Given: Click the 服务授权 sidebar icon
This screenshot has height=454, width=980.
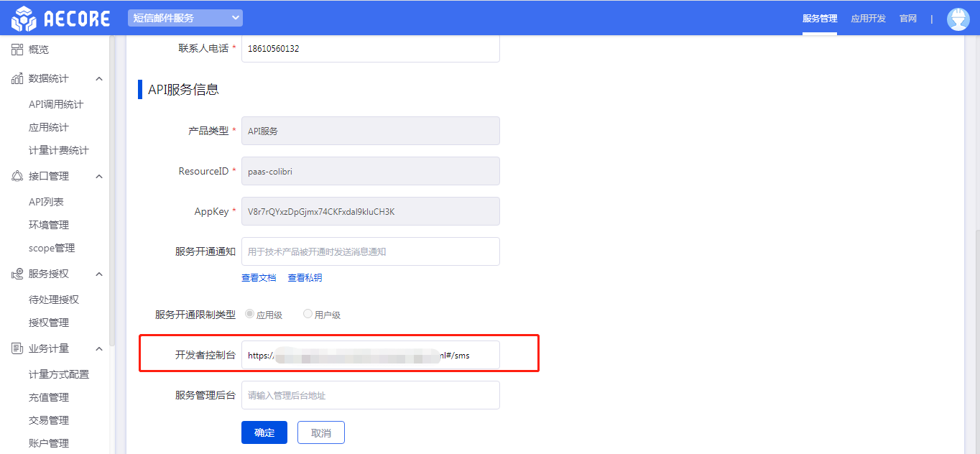Looking at the screenshot, I should coord(17,274).
